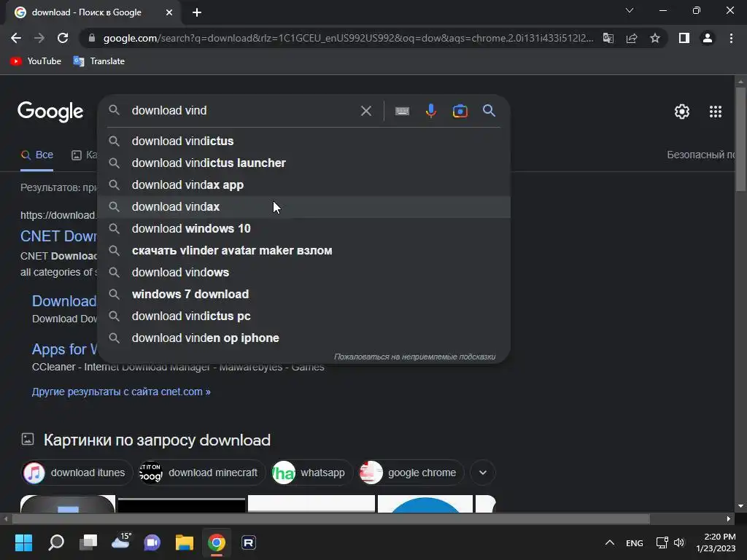Open 'Другие результаты с сайта cnet.com'
Screen dimensions: 747x560
click(x=121, y=392)
